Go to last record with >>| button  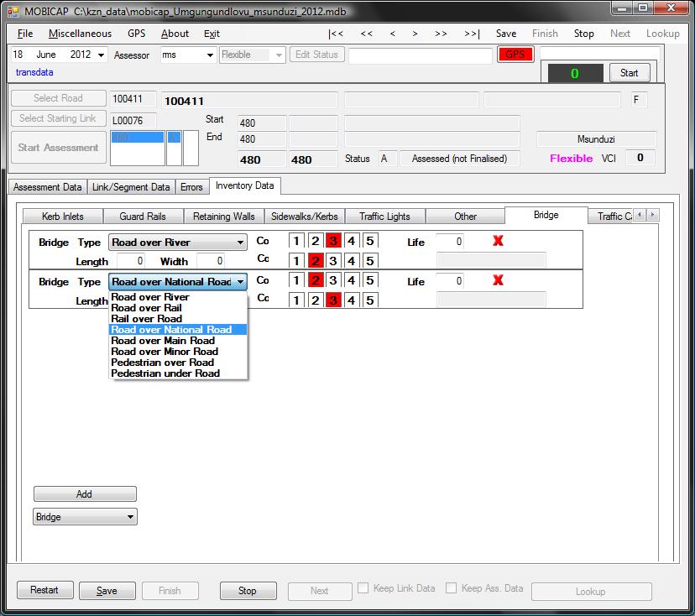tap(472, 34)
